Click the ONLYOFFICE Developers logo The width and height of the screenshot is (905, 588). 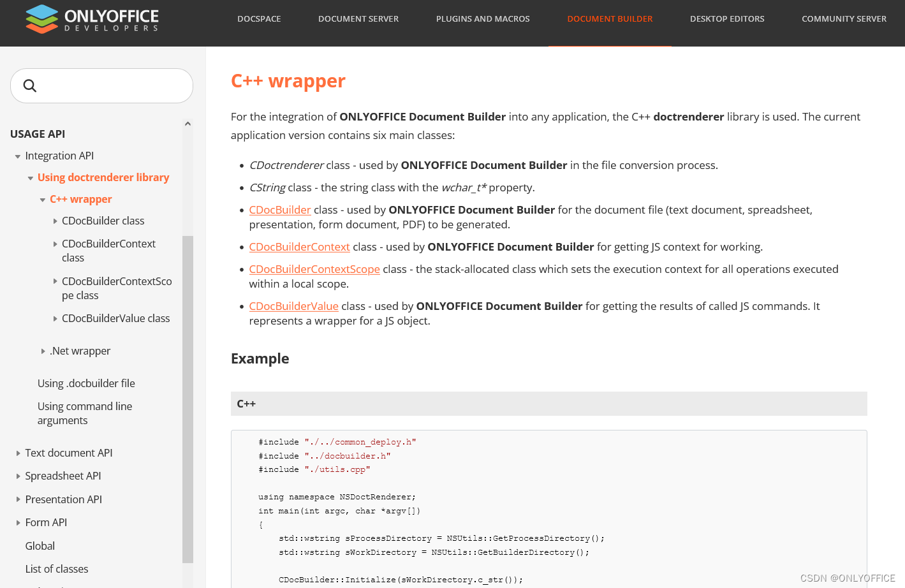[92, 19]
